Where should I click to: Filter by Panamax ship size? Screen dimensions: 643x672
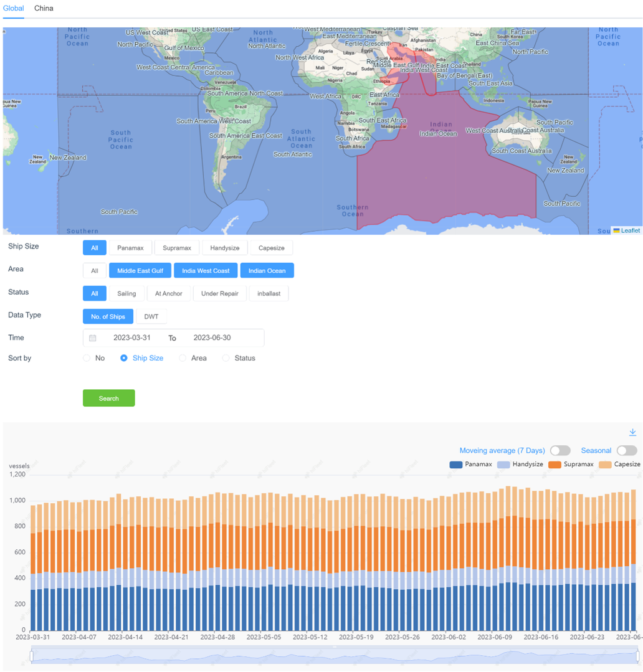click(130, 248)
